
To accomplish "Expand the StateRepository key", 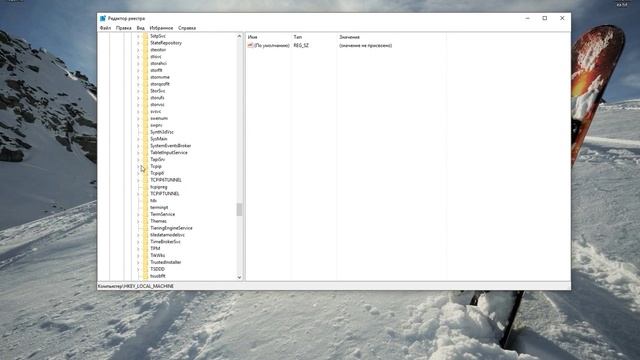I will pyautogui.click(x=138, y=43).
